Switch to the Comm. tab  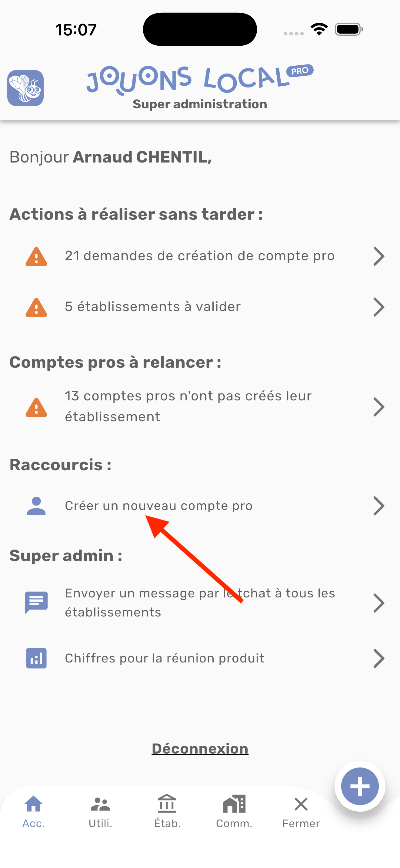234,812
